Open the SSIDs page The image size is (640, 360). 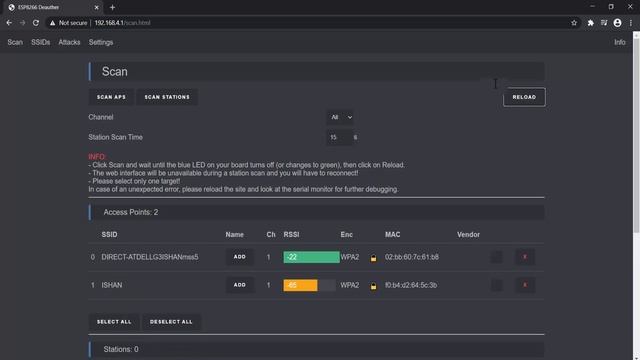click(40, 42)
